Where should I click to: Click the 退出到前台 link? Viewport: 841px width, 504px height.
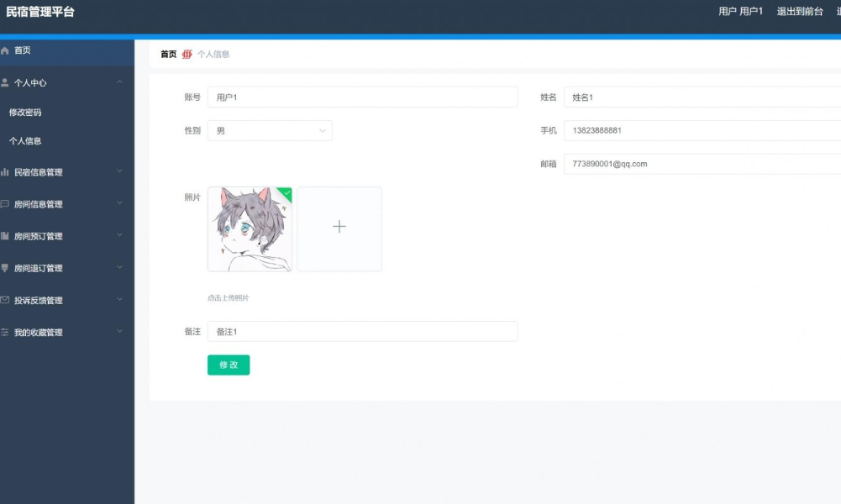click(799, 12)
